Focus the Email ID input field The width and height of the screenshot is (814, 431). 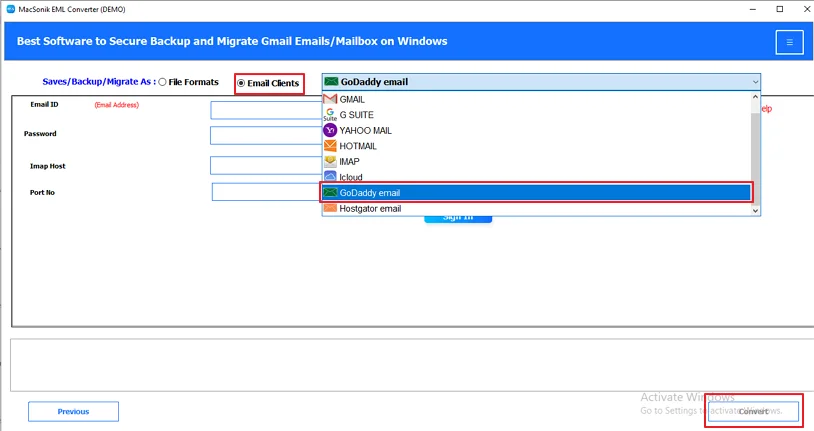[x=266, y=110]
